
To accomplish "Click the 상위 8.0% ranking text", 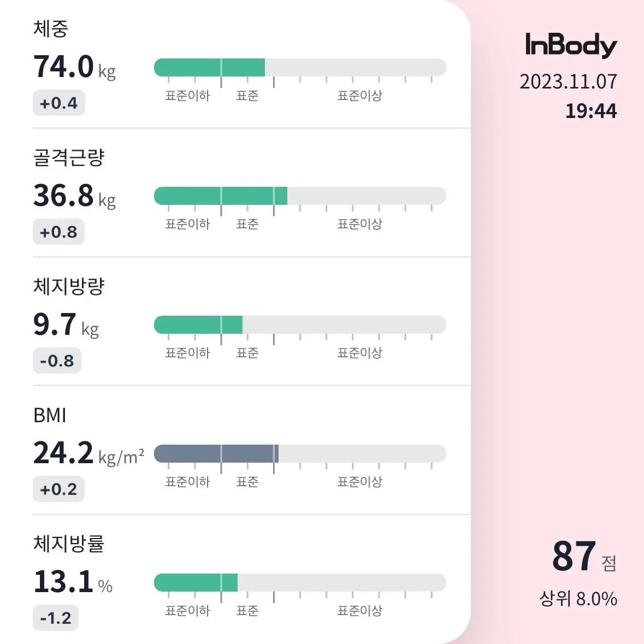I will tap(577, 599).
